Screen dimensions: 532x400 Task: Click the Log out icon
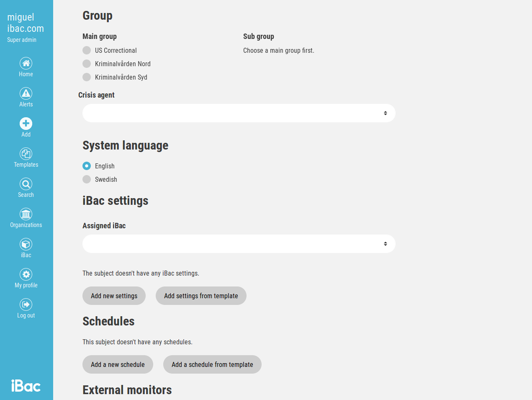tap(26, 305)
